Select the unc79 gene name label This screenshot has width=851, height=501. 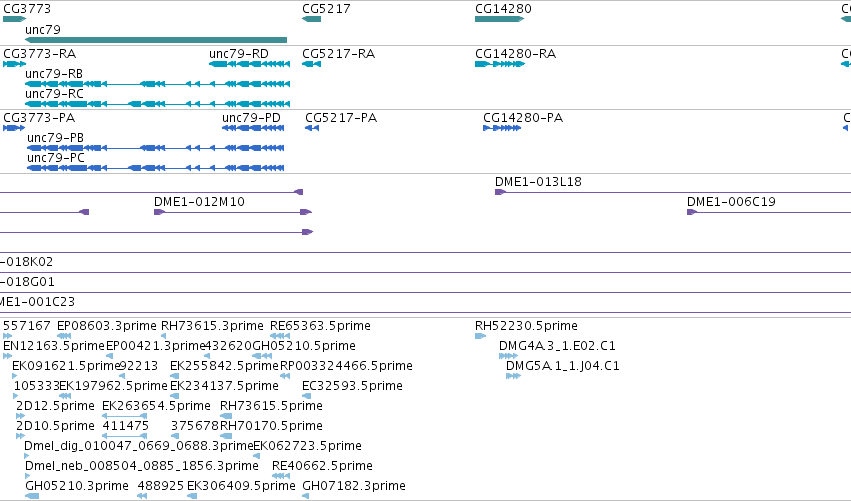(x=43, y=30)
